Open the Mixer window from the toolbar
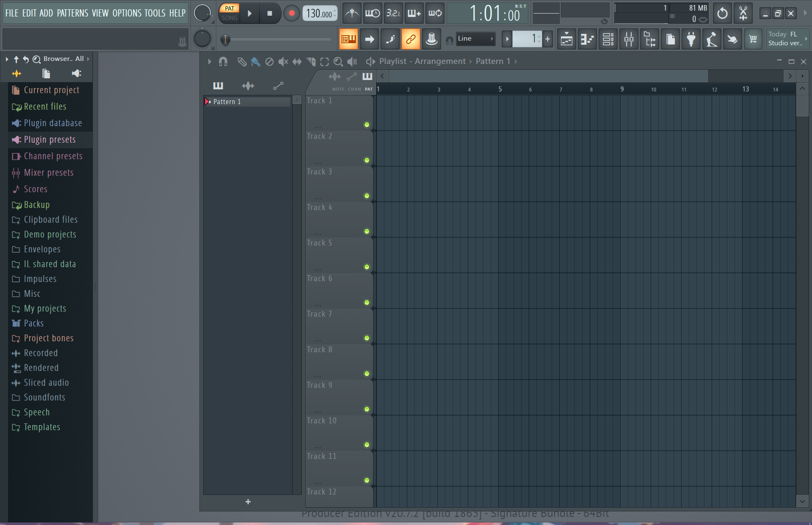This screenshot has height=525, width=812. coord(629,39)
